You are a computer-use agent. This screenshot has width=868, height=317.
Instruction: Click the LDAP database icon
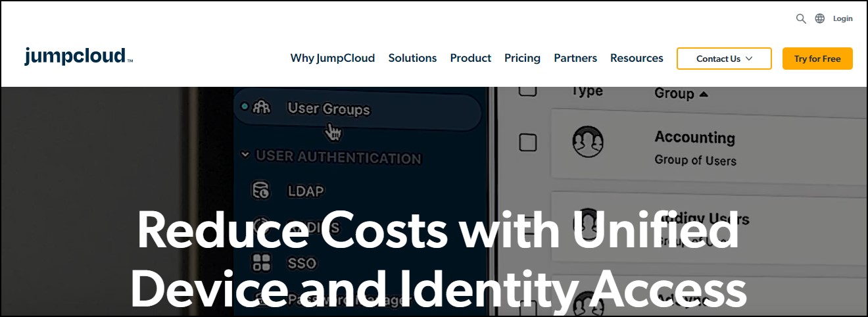click(261, 191)
